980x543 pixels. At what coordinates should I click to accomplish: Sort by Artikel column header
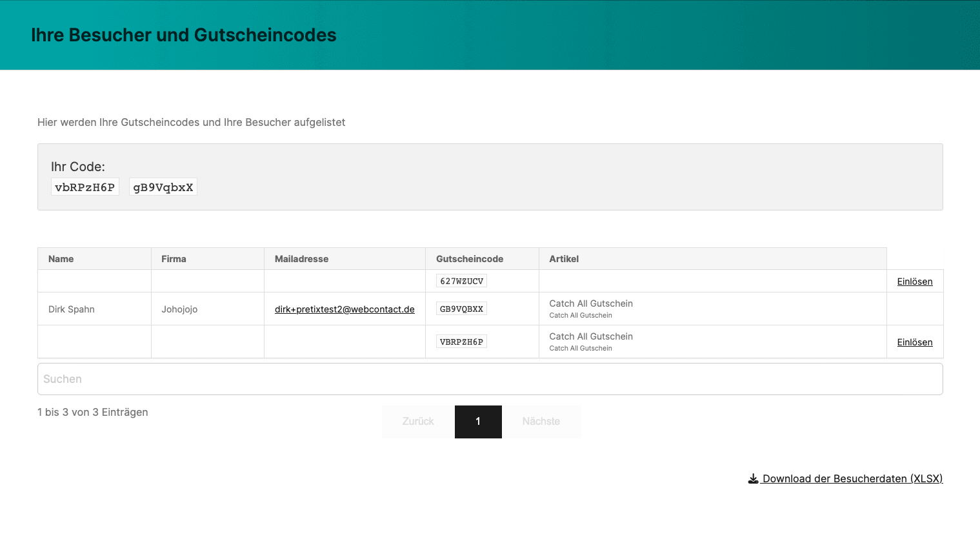coord(713,259)
